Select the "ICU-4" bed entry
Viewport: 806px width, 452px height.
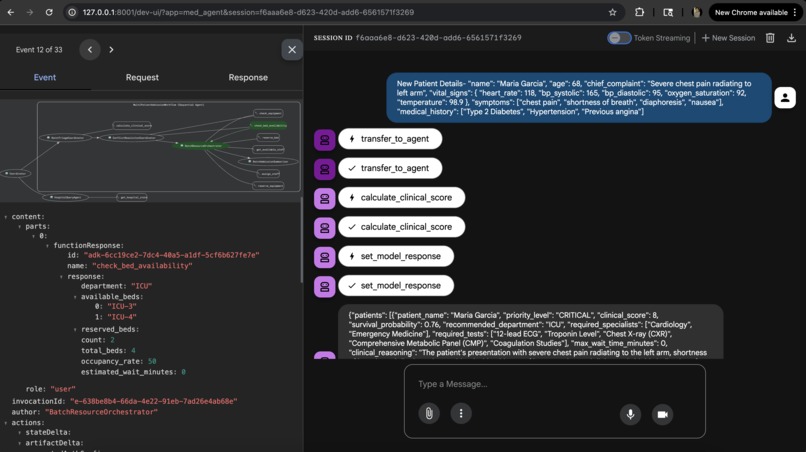coord(122,317)
